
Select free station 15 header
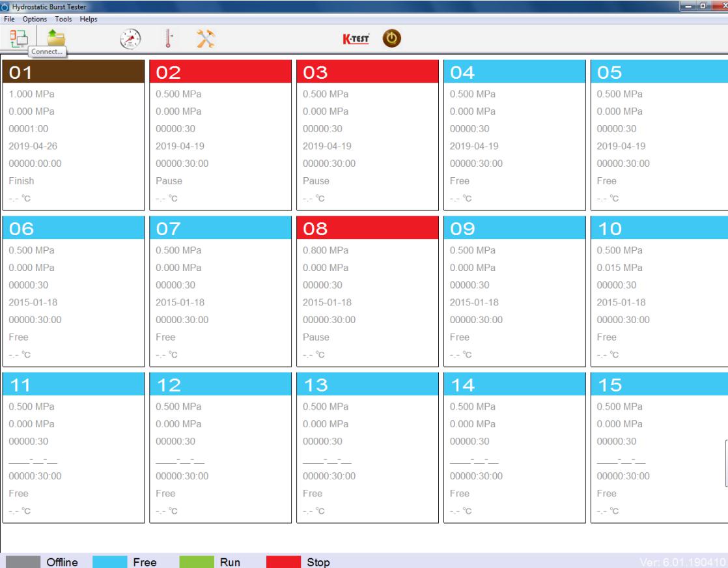[x=659, y=384]
